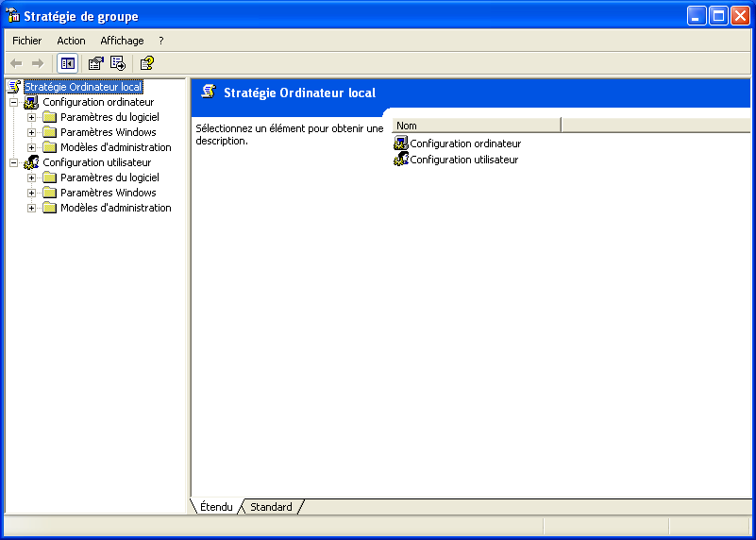Viewport: 756px width, 540px height.
Task: Close the Stratégie de groupe window
Action: [740, 16]
